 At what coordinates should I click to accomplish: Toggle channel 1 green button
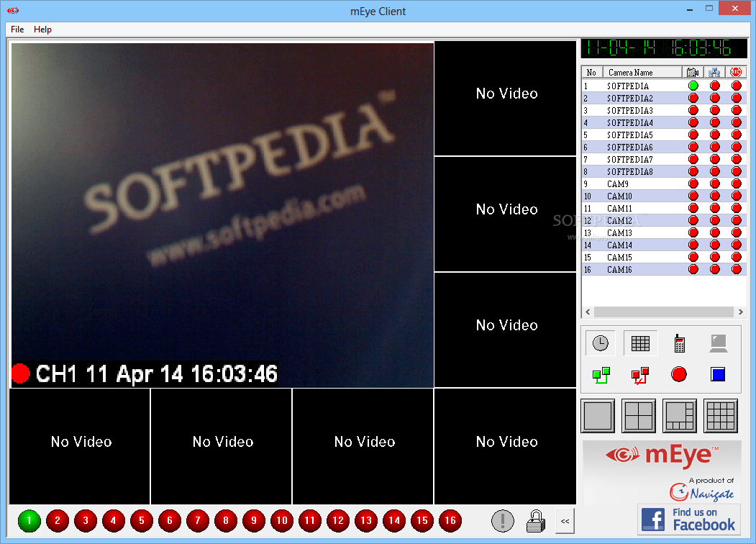click(29, 521)
